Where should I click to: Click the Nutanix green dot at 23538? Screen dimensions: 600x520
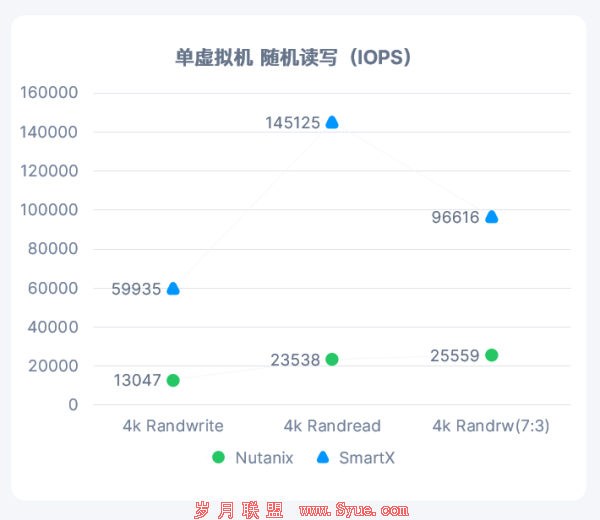[332, 359]
